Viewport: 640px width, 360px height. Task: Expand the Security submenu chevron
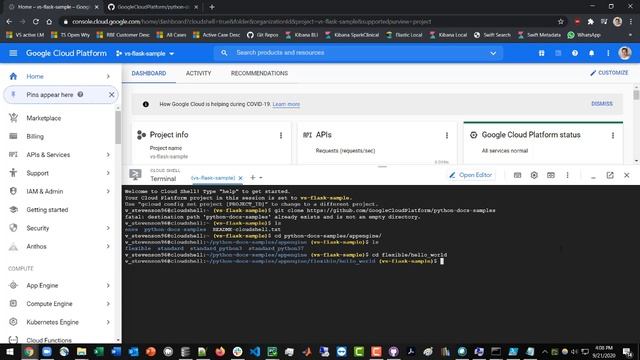pyautogui.click(x=108, y=228)
